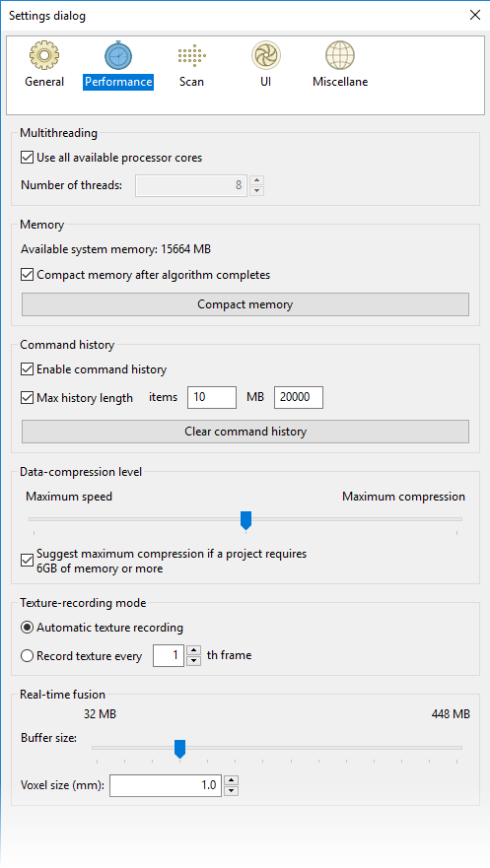490x868 pixels.
Task: Toggle Compact memory after algorithm completes
Action: point(28,275)
